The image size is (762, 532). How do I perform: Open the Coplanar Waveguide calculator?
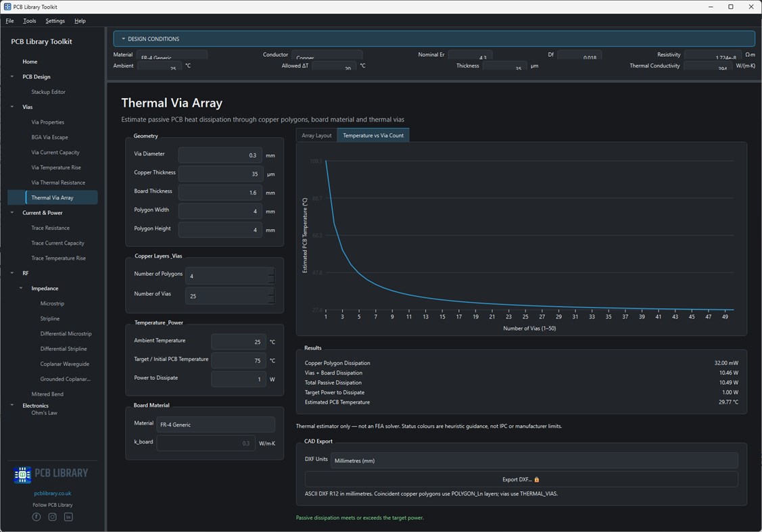(x=65, y=364)
